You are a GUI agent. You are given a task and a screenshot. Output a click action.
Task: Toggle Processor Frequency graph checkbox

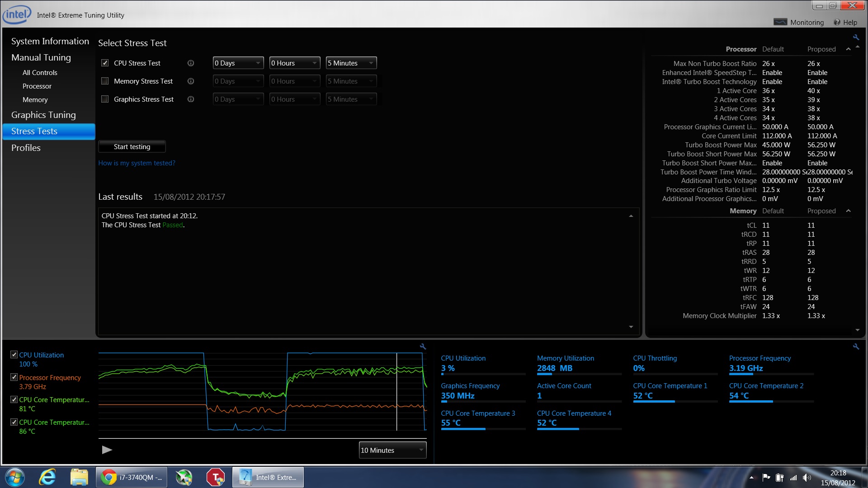pyautogui.click(x=14, y=377)
